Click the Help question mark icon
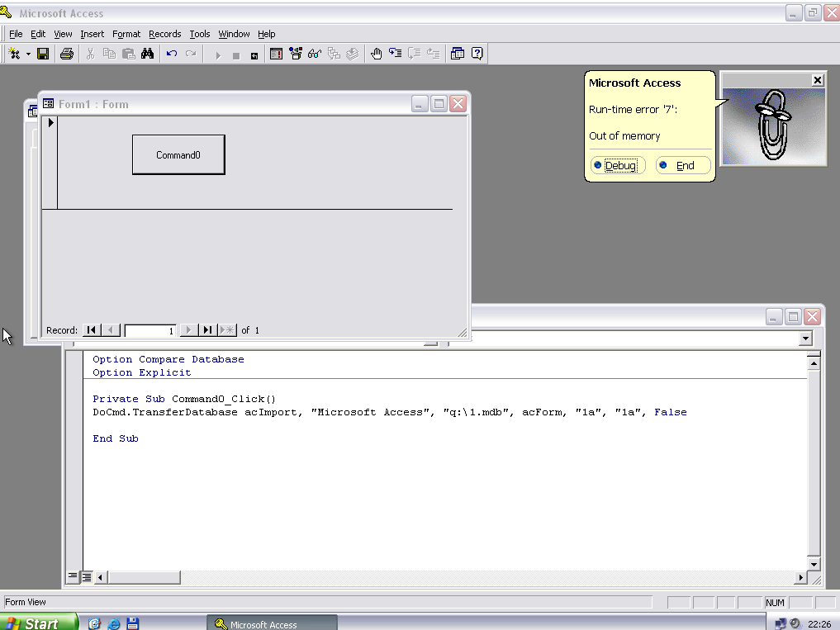The height and width of the screenshot is (630, 840). click(477, 54)
